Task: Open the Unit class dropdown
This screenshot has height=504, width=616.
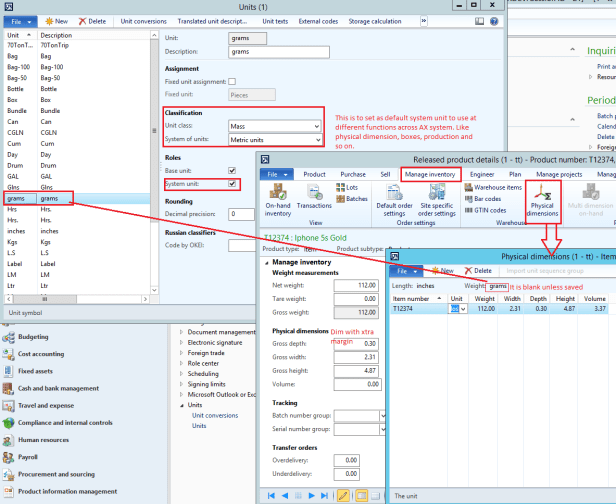Action: point(317,127)
